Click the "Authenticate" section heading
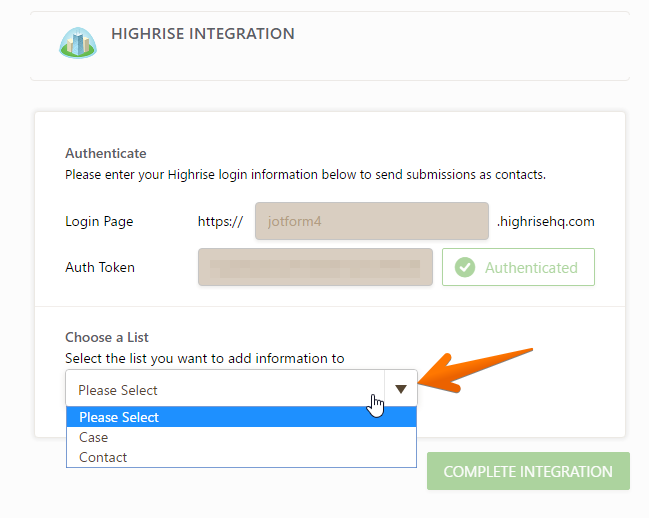Screen dimensions: 649x518 point(106,154)
